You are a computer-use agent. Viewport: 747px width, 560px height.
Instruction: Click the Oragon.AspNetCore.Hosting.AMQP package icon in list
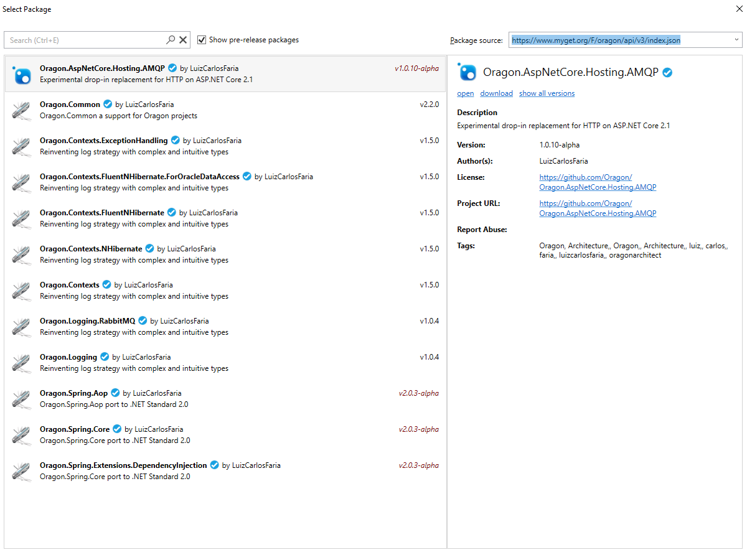point(22,74)
